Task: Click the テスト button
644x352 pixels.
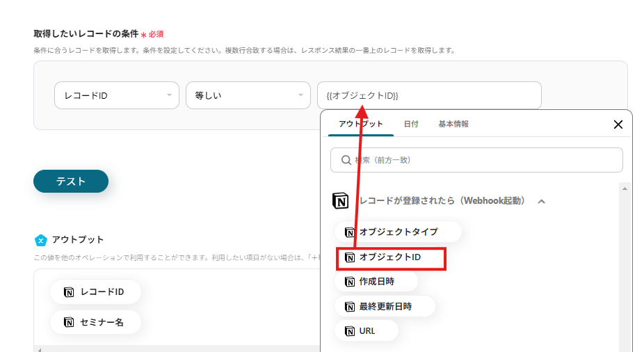Action: [71, 181]
